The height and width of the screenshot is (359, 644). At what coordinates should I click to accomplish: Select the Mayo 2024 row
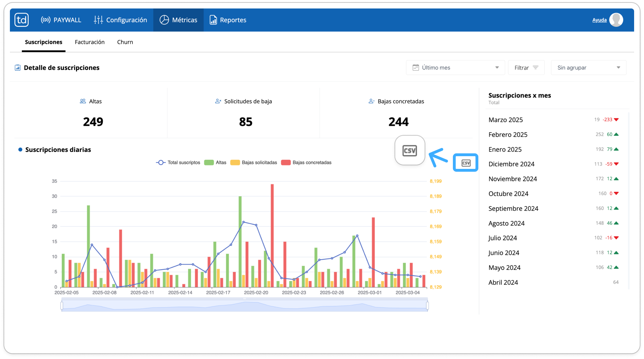coord(554,267)
